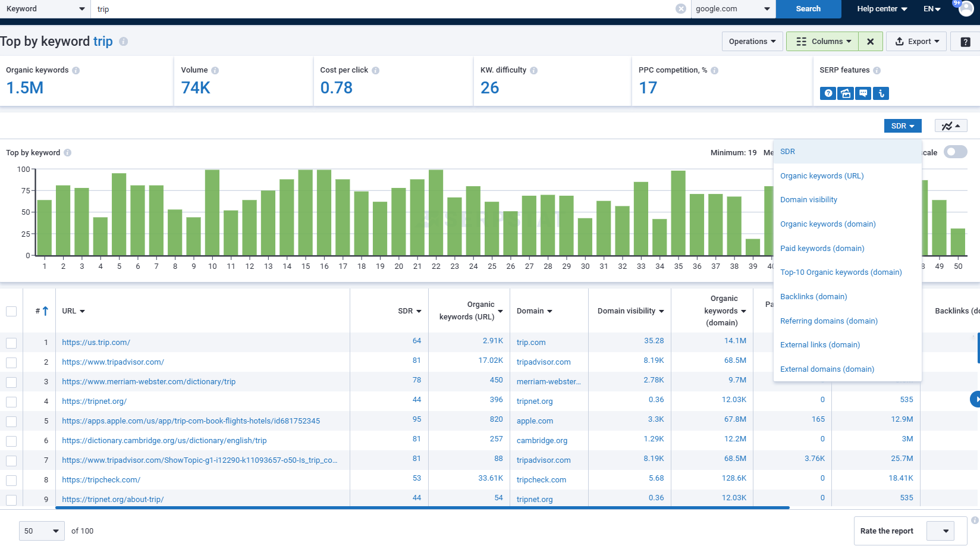Click the blue Search button

click(808, 9)
